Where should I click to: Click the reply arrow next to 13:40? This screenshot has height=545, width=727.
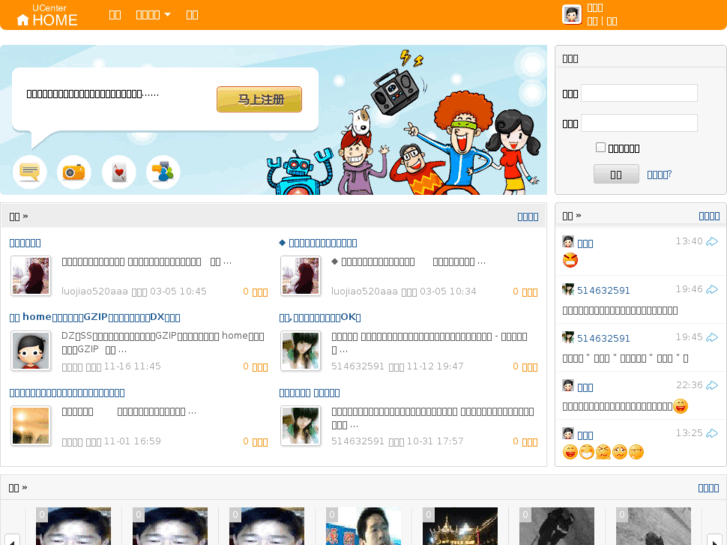click(x=712, y=241)
